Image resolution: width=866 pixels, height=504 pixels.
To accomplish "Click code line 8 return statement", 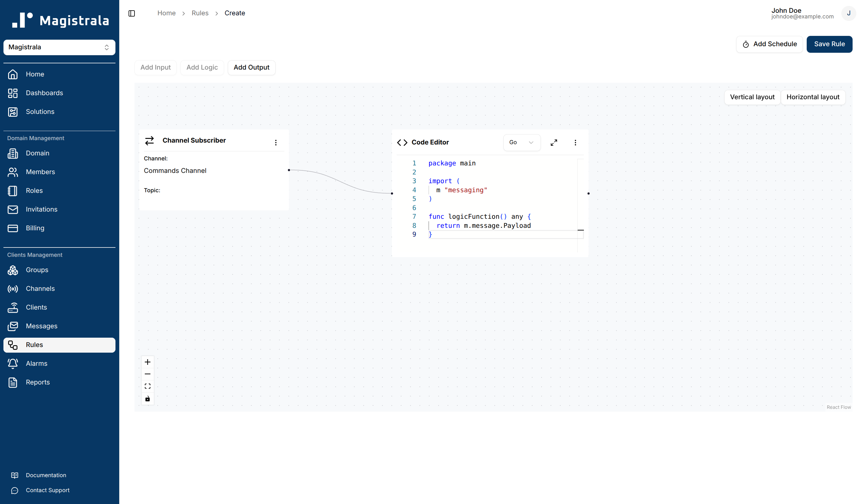I will click(x=483, y=226).
